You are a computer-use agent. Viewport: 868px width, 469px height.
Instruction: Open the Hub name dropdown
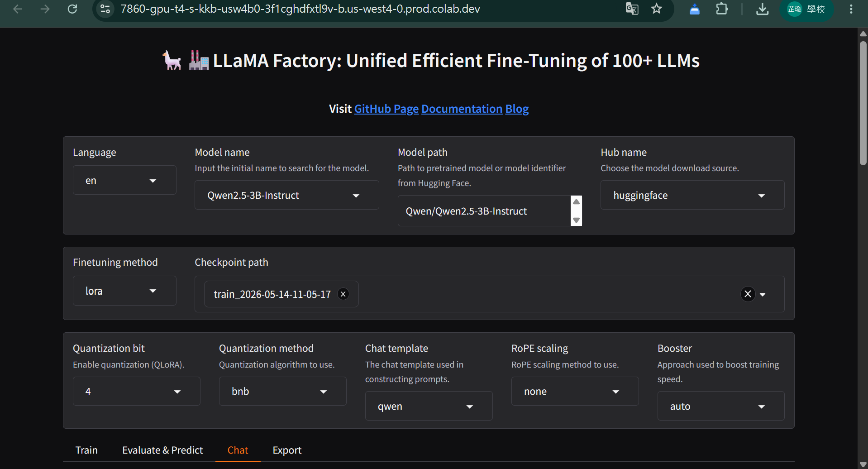[x=692, y=195]
